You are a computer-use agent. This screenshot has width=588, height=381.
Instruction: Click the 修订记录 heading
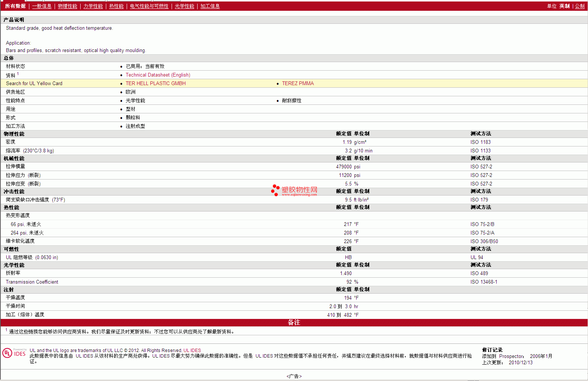(492, 350)
